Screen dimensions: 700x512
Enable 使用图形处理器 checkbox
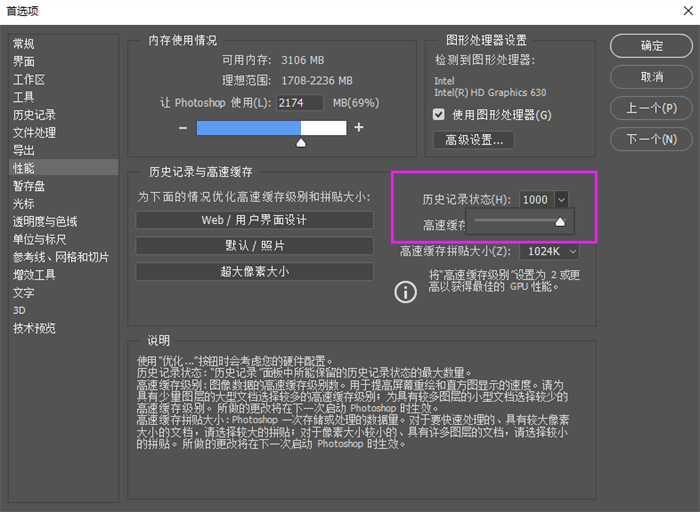coord(439,115)
